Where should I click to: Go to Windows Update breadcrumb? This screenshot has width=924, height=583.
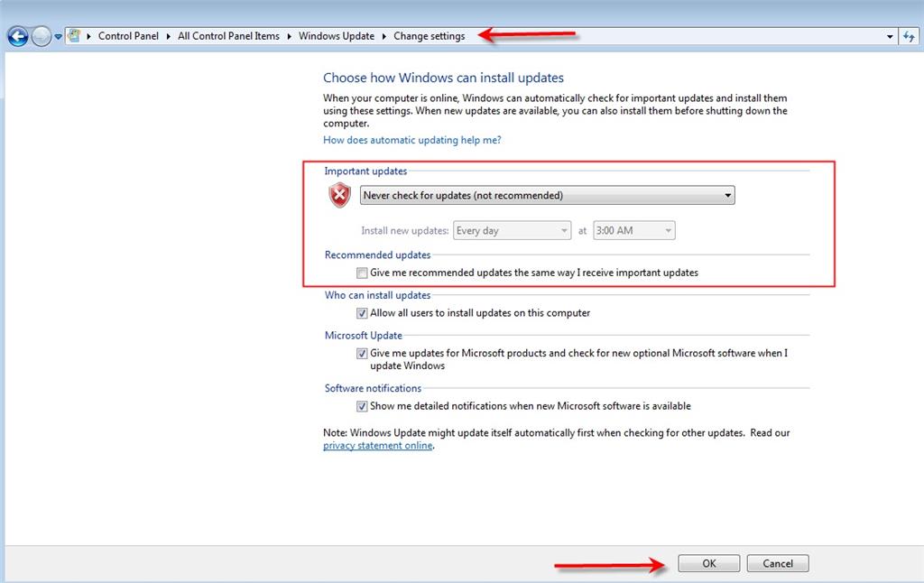click(337, 36)
